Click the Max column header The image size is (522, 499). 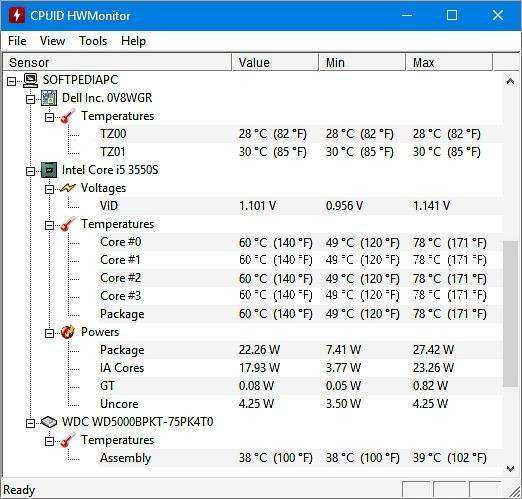point(449,62)
